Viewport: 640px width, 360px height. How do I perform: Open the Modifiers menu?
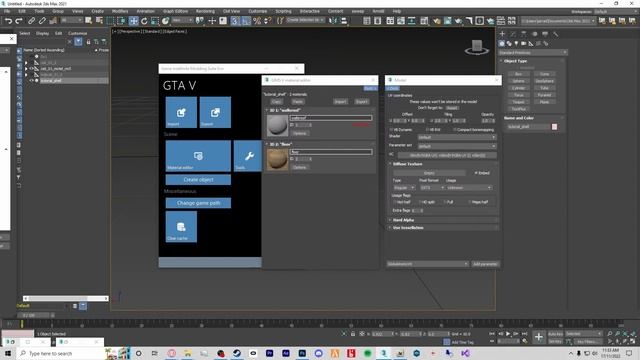coord(120,11)
